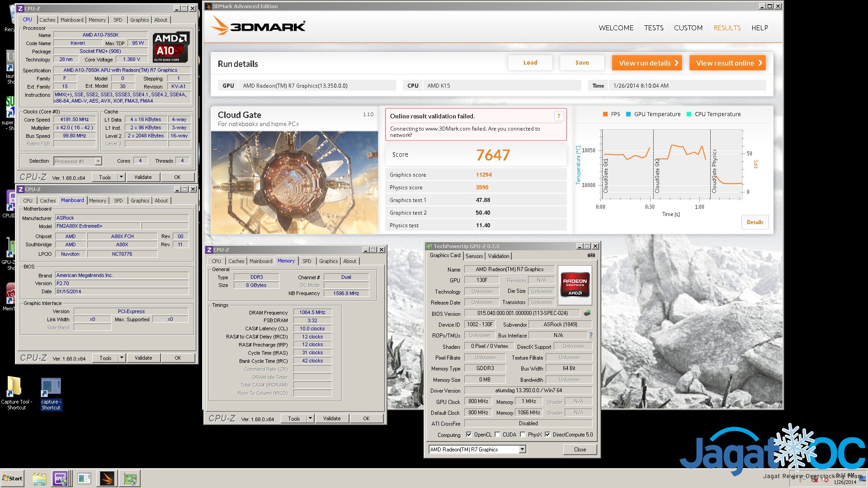The image size is (868, 488).
Task: Click the 3DMark logo in the header
Action: [258, 26]
